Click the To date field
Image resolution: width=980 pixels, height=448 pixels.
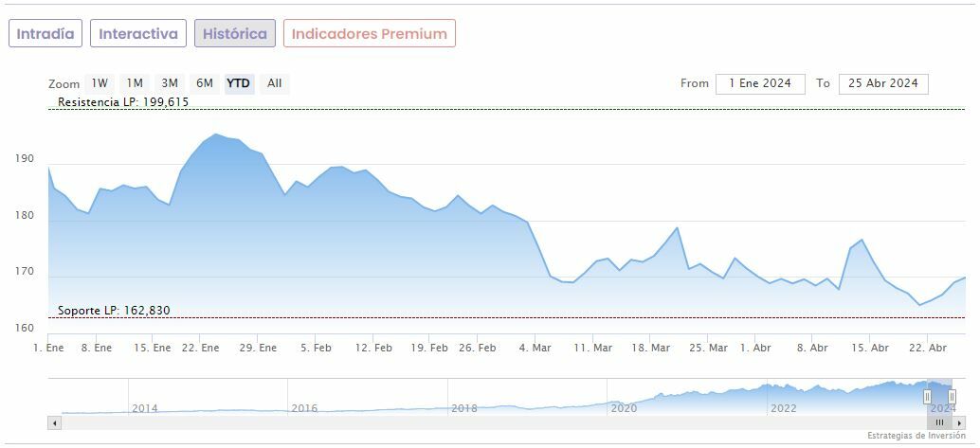pos(883,83)
